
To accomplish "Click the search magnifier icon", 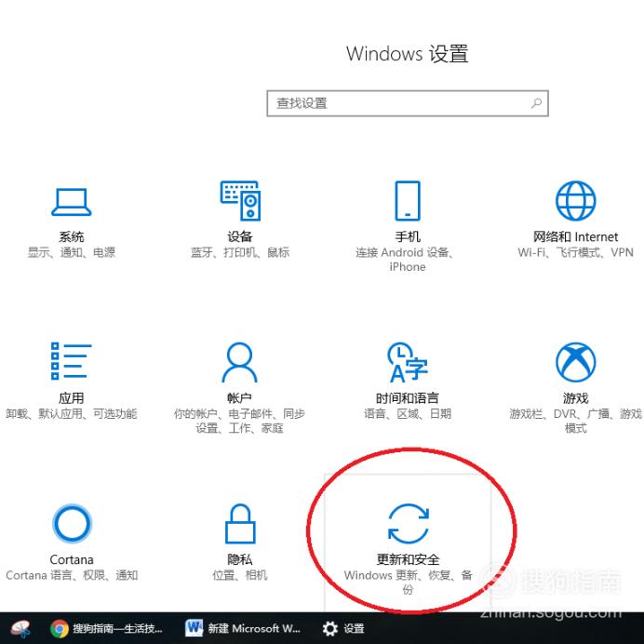I will coord(536,103).
